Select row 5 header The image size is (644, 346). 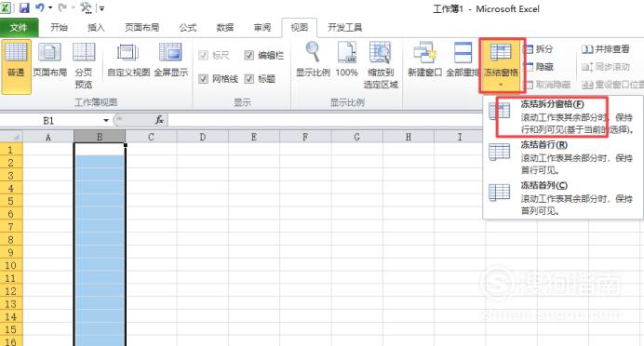pyautogui.click(x=11, y=201)
